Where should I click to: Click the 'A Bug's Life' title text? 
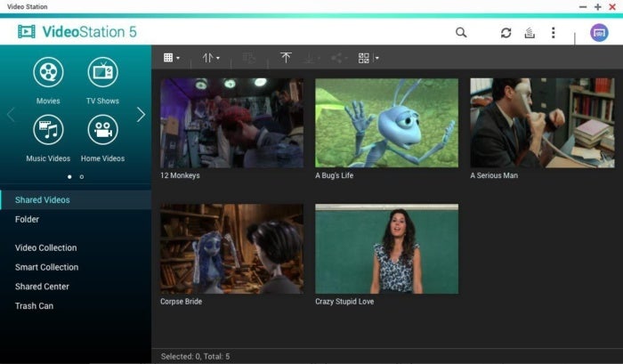pyautogui.click(x=334, y=175)
